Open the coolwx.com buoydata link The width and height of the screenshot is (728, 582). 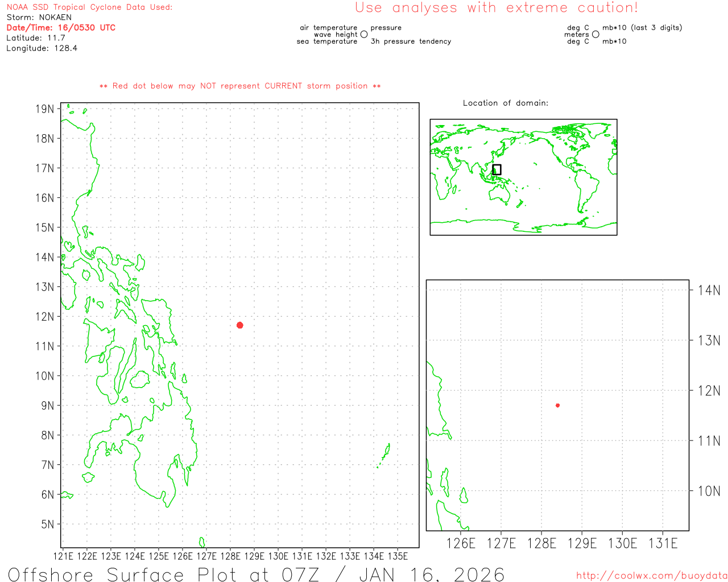point(652,575)
